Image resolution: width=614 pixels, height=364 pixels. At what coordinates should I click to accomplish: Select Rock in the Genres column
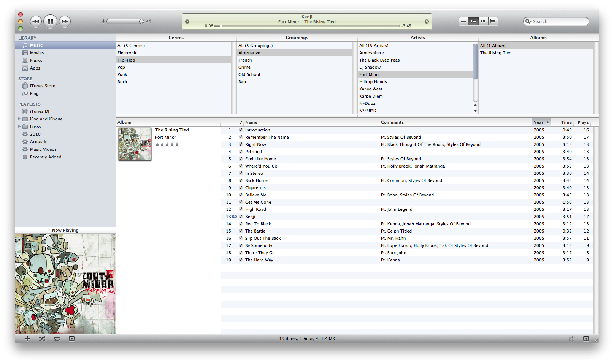173,82
